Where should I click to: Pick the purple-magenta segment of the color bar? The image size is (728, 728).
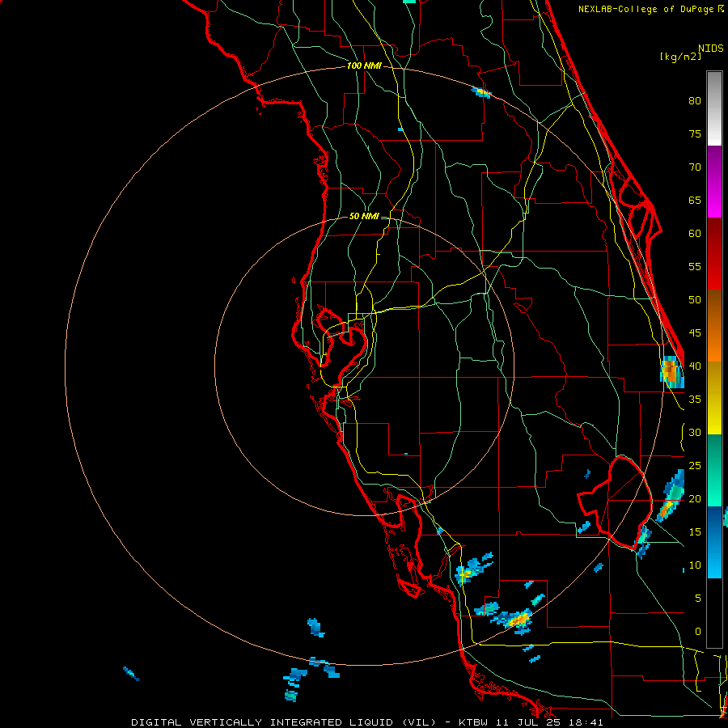(714, 181)
